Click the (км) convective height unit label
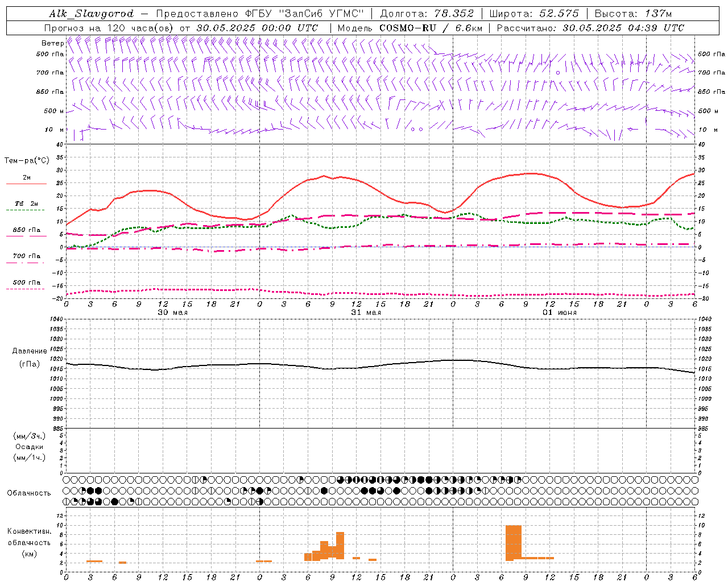 click(30, 554)
